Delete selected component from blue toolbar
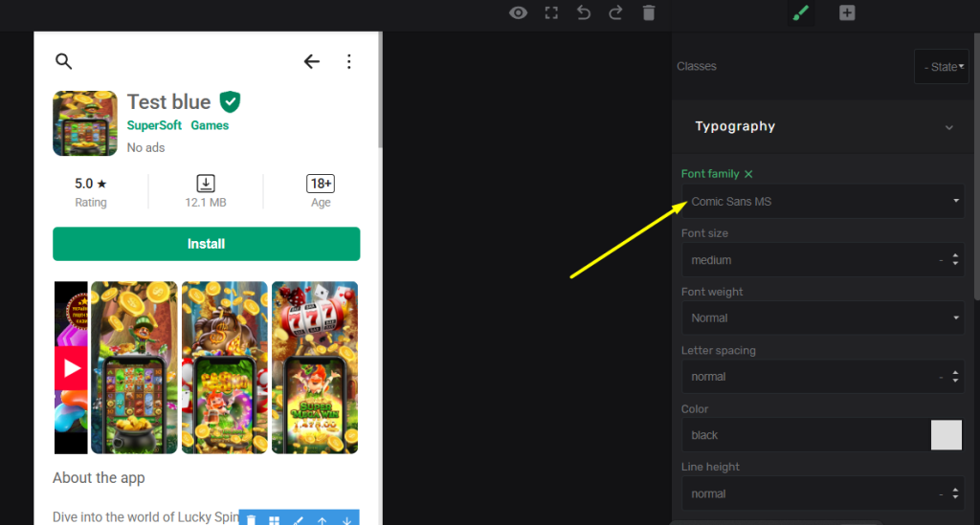The width and height of the screenshot is (980, 525). click(252, 520)
